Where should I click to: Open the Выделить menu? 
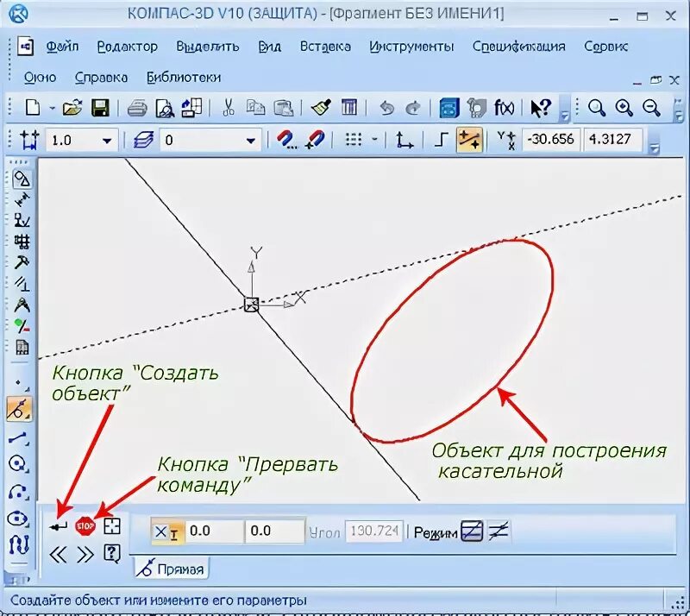pyautogui.click(x=208, y=47)
